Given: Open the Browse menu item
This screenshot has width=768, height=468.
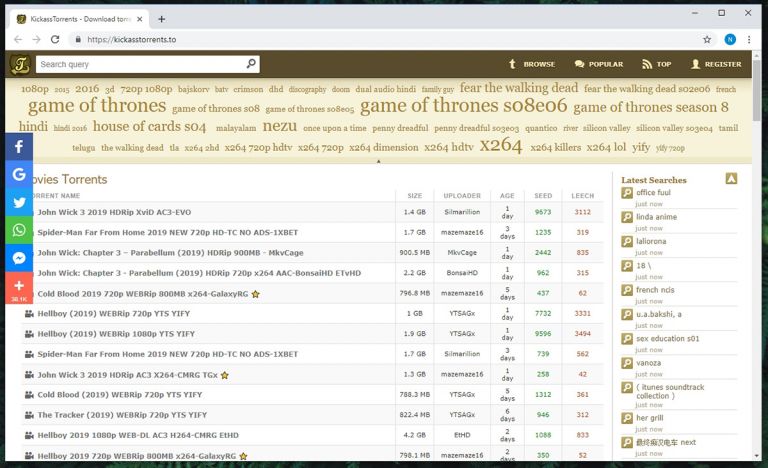Looking at the screenshot, I should pos(531,64).
